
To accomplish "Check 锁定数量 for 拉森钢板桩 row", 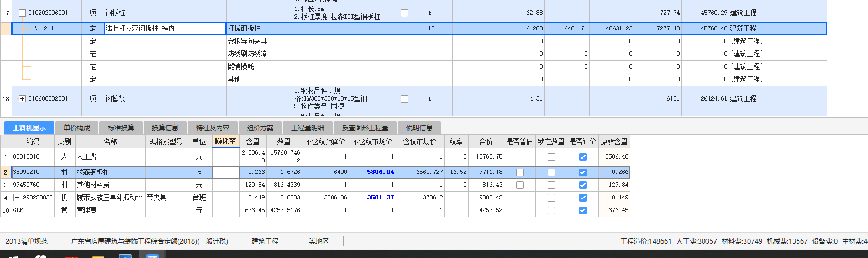I will [551, 172].
